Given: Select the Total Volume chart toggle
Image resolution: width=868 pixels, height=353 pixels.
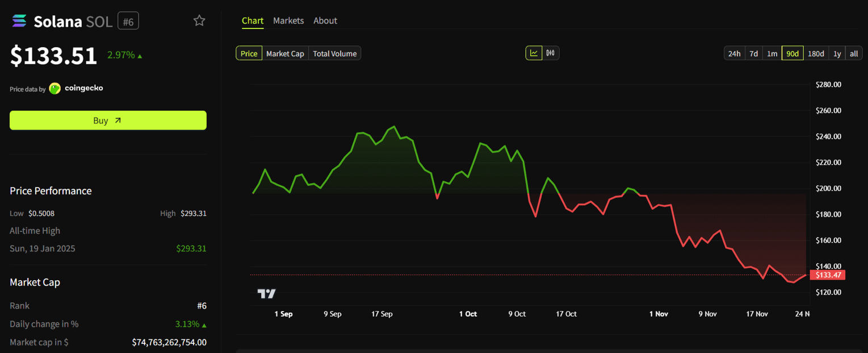Looking at the screenshot, I should pyautogui.click(x=335, y=53).
